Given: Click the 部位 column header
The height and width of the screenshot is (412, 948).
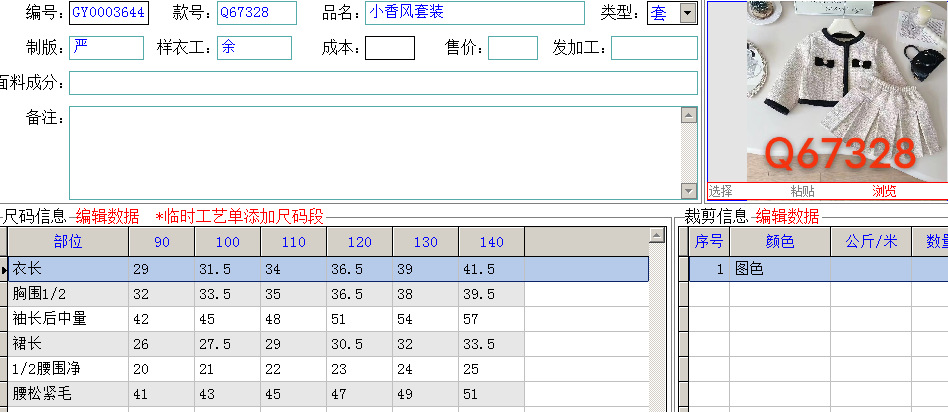Looking at the screenshot, I should click(x=68, y=241).
